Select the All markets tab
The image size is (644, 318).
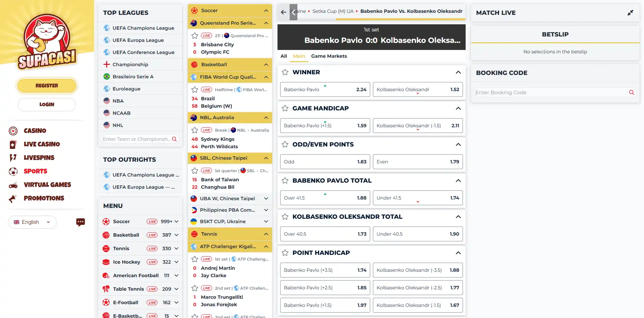click(284, 56)
